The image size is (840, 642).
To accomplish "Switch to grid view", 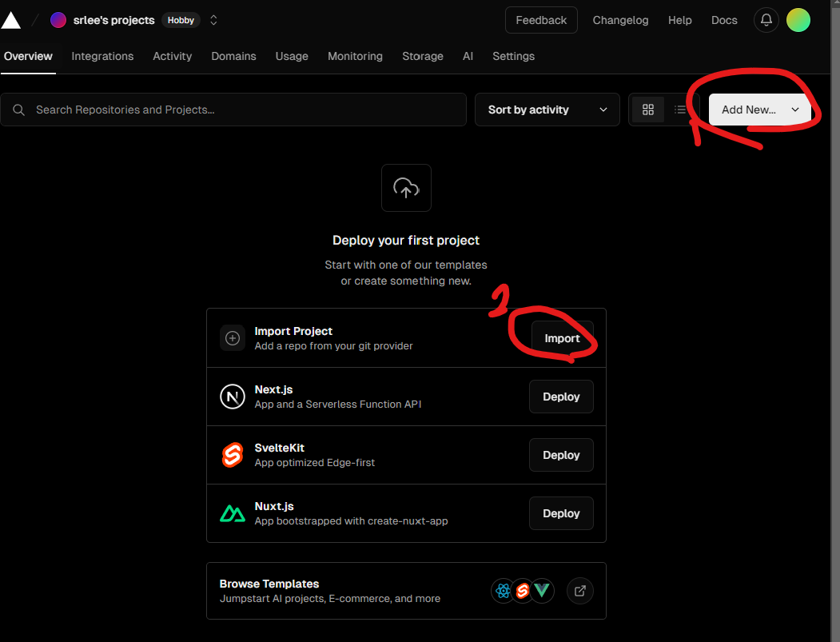I will point(647,110).
